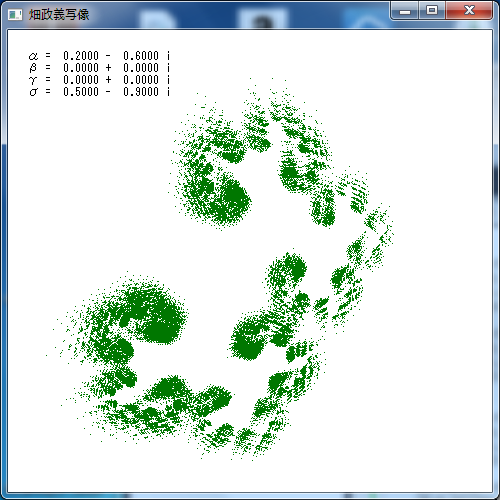The image size is (500, 500).
Task: Select the imaginary part 0.0000 in β row
Action: tap(141, 68)
